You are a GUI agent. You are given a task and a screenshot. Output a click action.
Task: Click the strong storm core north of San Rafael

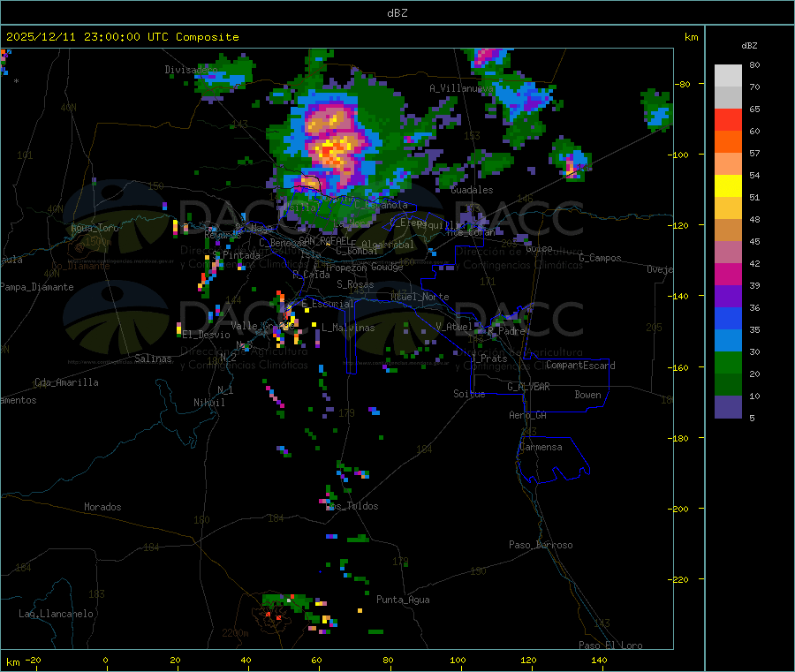coord(331,151)
